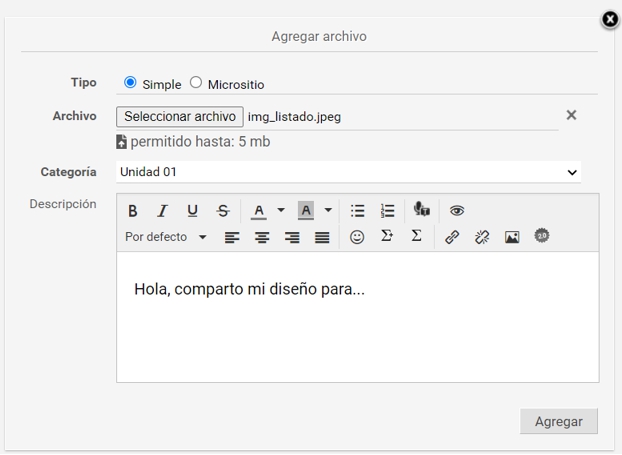Click inside the description text area
The width and height of the screenshot is (622, 455).
point(357,330)
